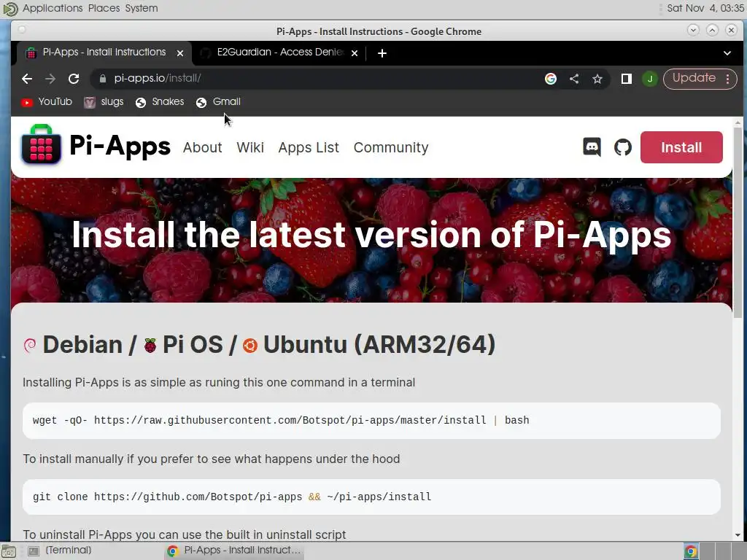The height and width of the screenshot is (560, 747).
Task: Click the scrollbar down arrow
Action: (x=738, y=534)
